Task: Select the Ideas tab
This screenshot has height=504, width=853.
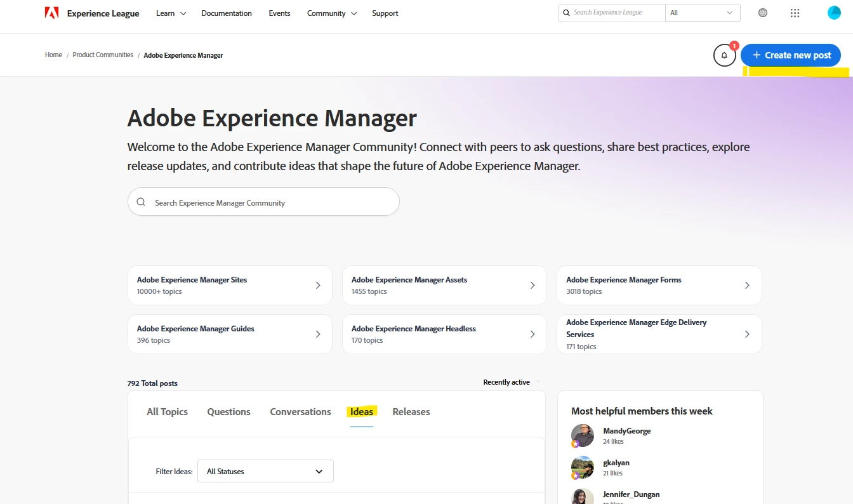Action: tap(362, 411)
